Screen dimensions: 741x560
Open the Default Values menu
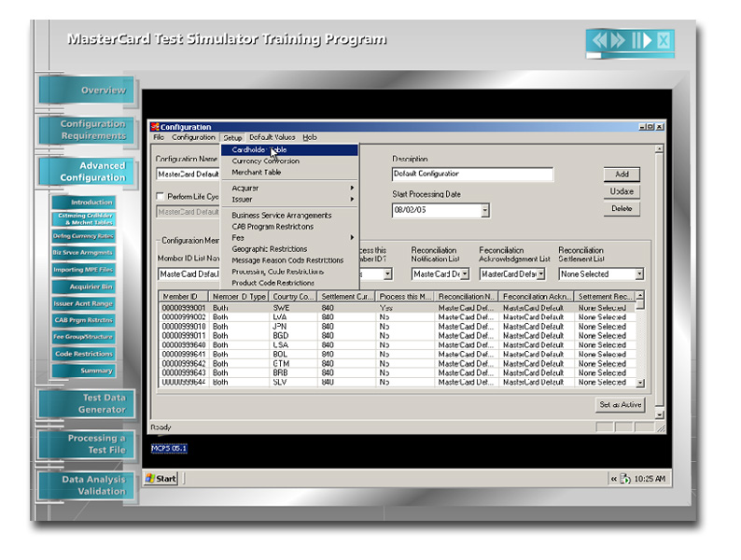273,137
